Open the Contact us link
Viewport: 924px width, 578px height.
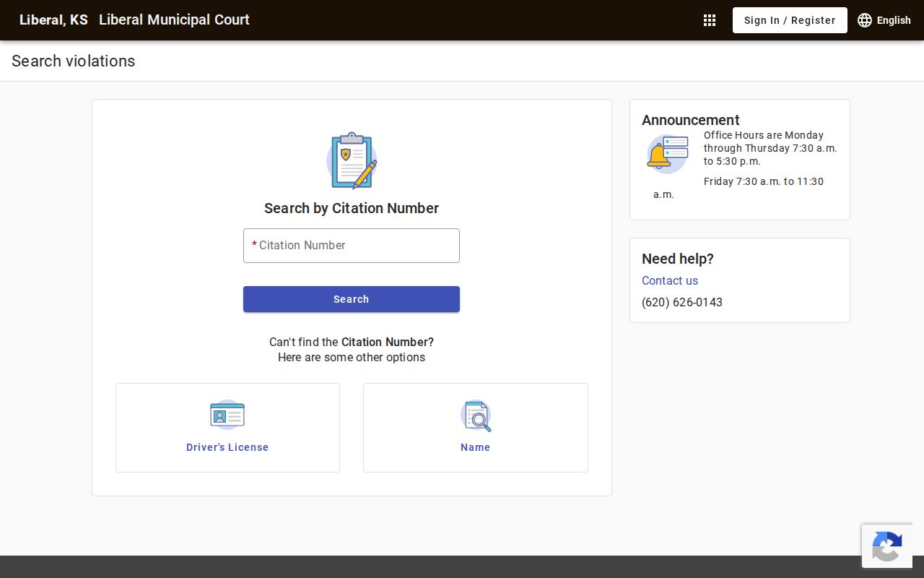coord(670,280)
